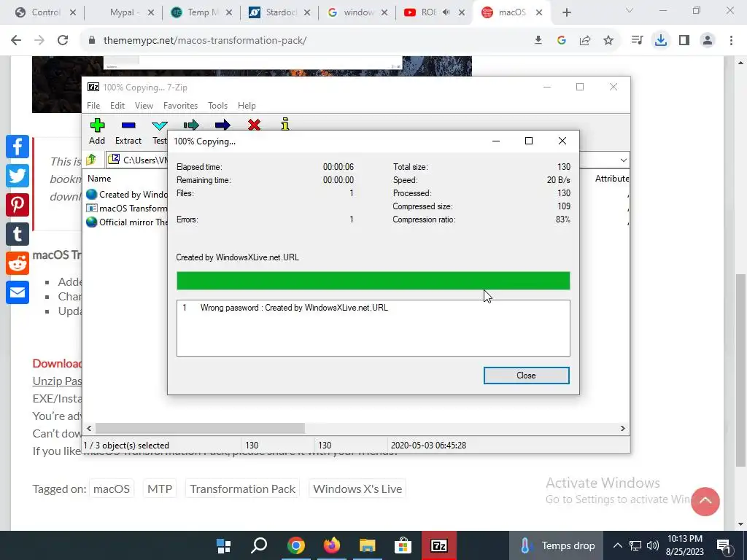Click the volume icon in system tray
Image resolution: width=747 pixels, height=560 pixels.
click(x=653, y=545)
